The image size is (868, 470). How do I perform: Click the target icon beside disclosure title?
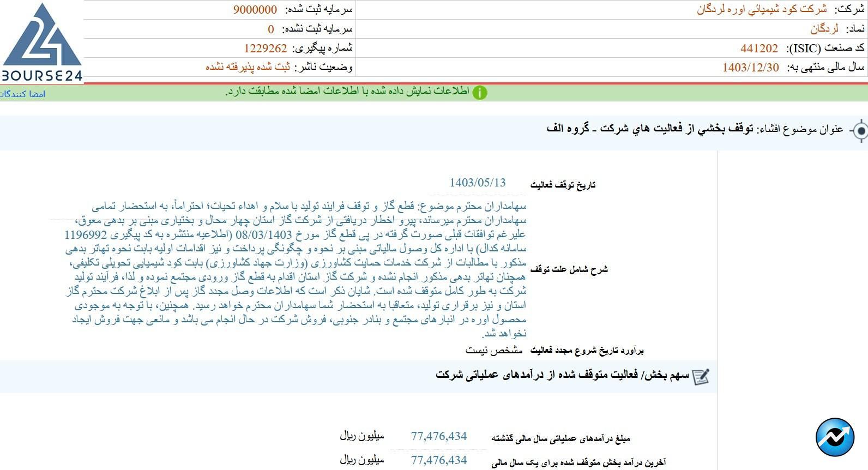coord(860,131)
